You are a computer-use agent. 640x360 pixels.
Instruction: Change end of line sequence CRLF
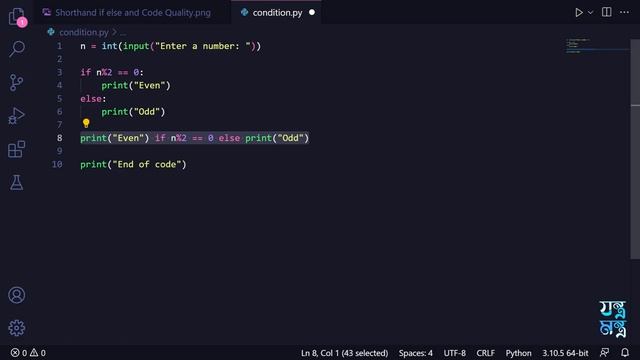tap(485, 353)
